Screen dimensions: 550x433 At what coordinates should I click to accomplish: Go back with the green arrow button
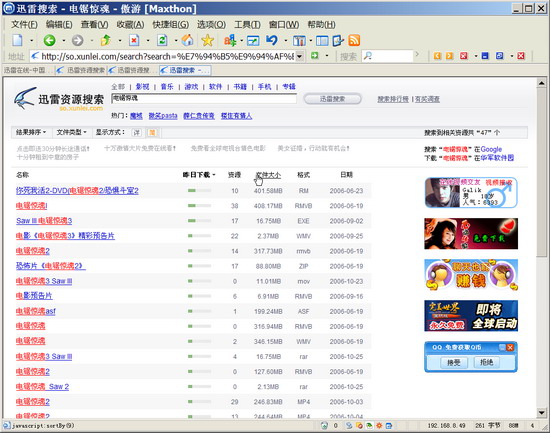[49, 40]
